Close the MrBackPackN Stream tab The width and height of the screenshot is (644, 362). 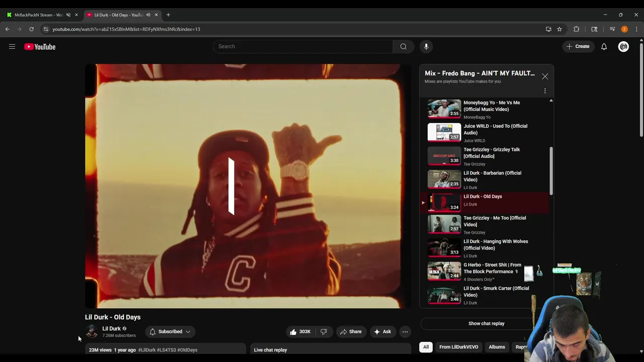76,15
